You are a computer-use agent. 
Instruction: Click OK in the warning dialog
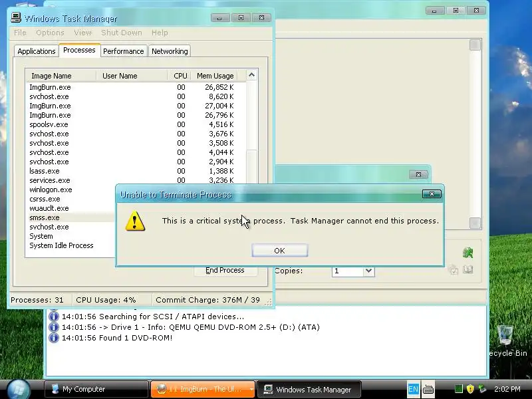click(279, 251)
